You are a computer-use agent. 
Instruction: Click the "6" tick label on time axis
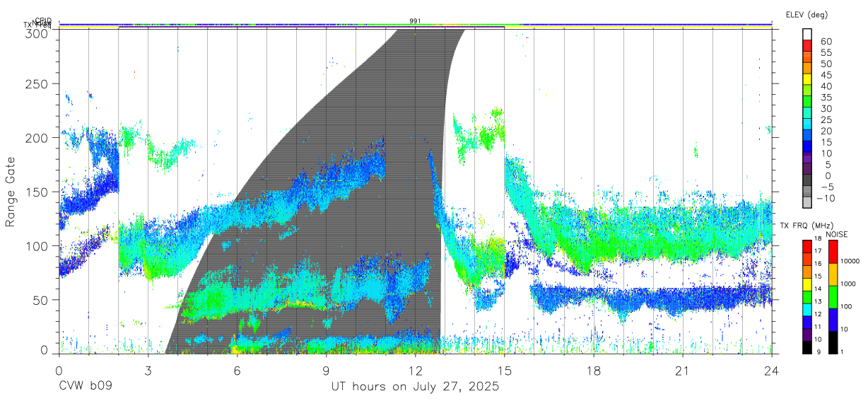237,371
